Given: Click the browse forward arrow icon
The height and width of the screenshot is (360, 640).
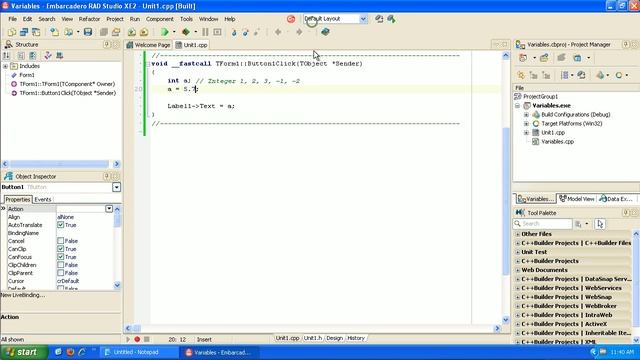Looking at the screenshot, I should click(299, 32).
